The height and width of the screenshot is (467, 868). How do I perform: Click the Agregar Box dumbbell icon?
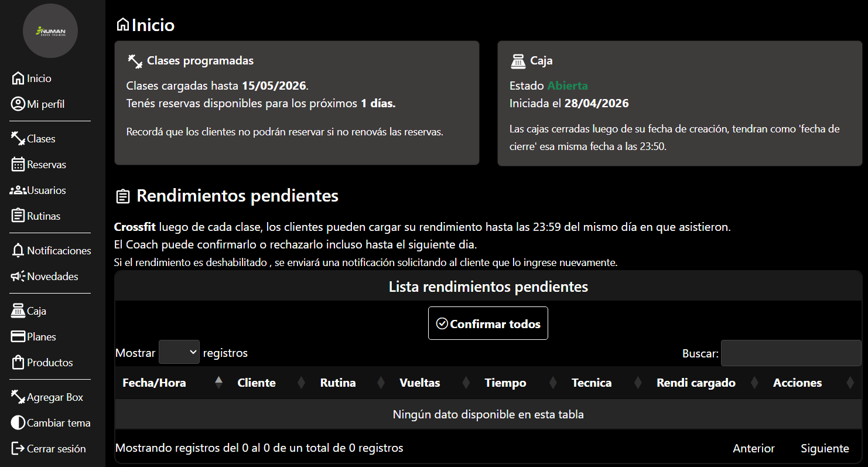click(18, 397)
